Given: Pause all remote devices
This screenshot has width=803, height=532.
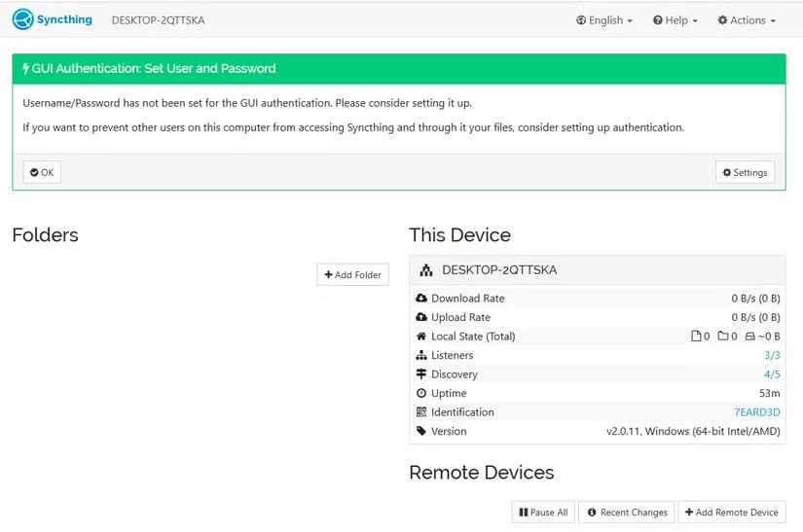Looking at the screenshot, I should coord(543,513).
